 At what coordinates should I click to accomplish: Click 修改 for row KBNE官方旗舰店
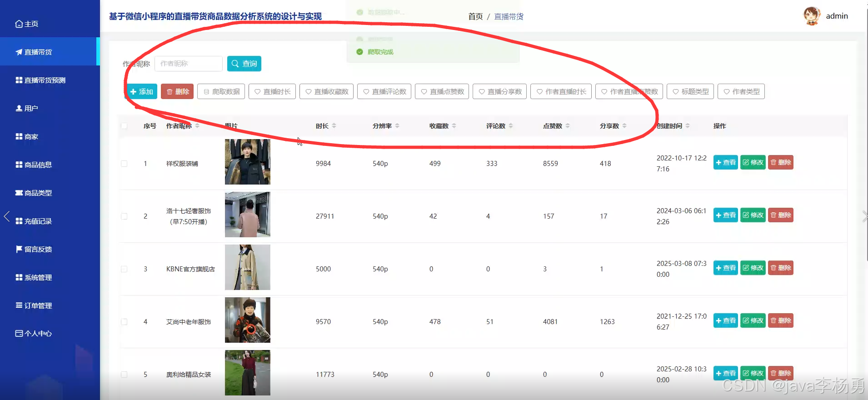click(753, 268)
